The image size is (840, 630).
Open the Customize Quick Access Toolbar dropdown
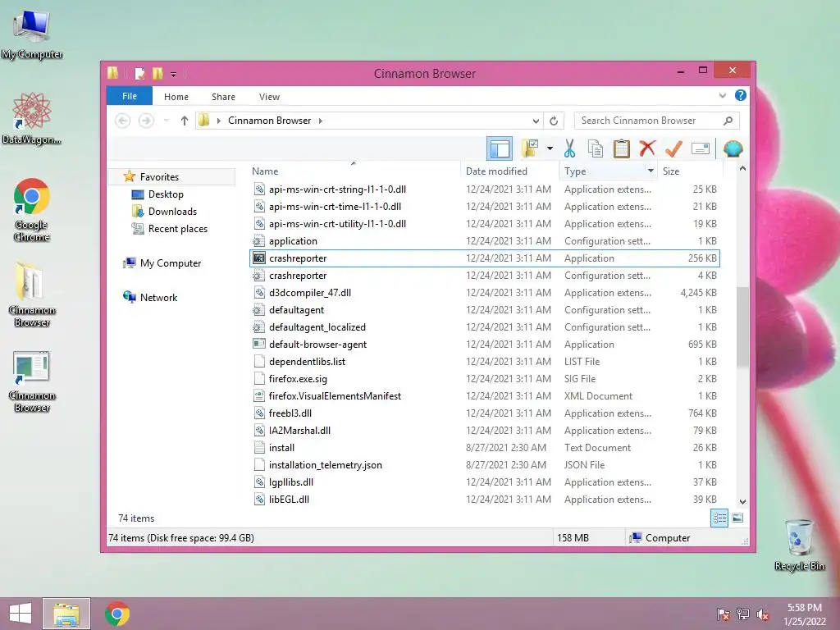tap(174, 74)
